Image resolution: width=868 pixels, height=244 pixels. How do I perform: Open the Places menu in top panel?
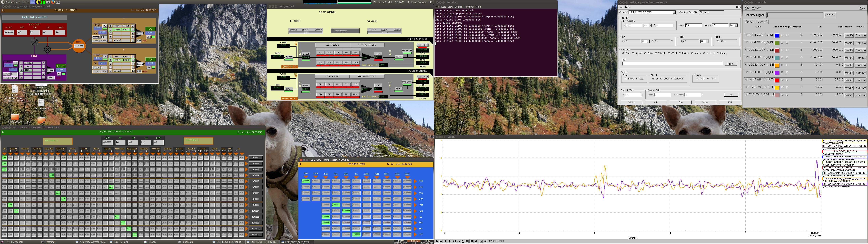(25, 2)
